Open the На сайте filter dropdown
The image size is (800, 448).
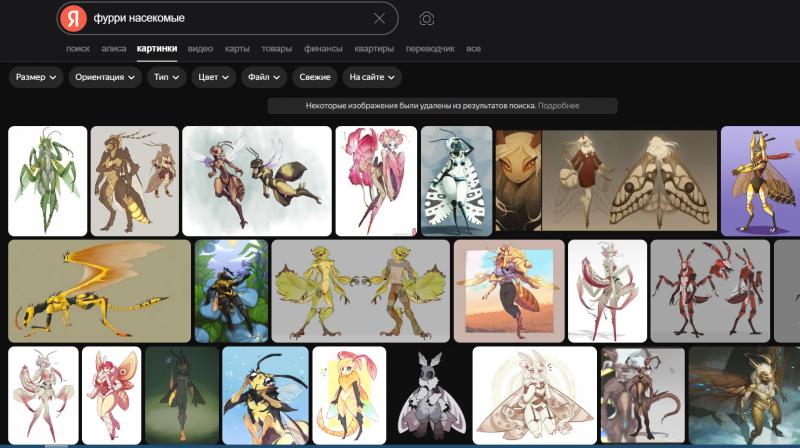coord(372,77)
